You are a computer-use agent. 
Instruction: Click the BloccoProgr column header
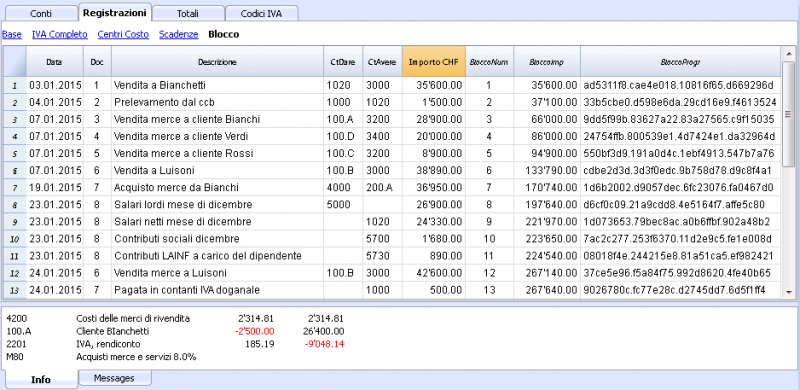point(680,62)
